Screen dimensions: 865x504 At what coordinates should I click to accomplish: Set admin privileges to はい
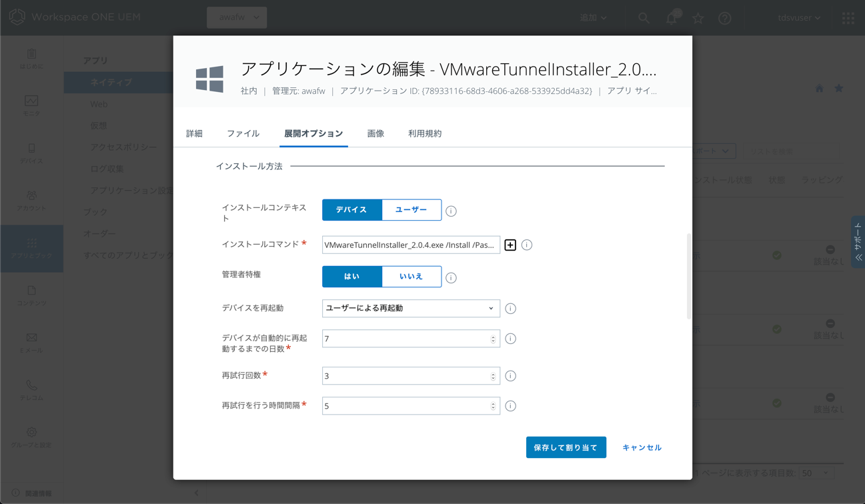click(x=352, y=277)
